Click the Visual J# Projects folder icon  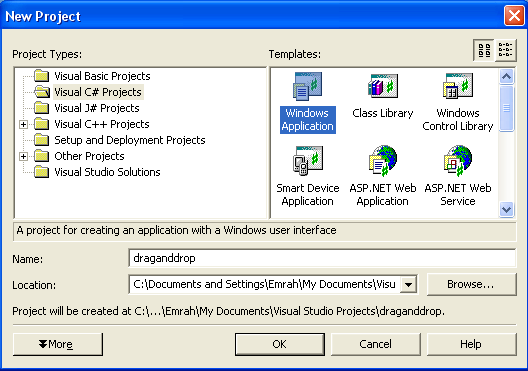coord(42,108)
